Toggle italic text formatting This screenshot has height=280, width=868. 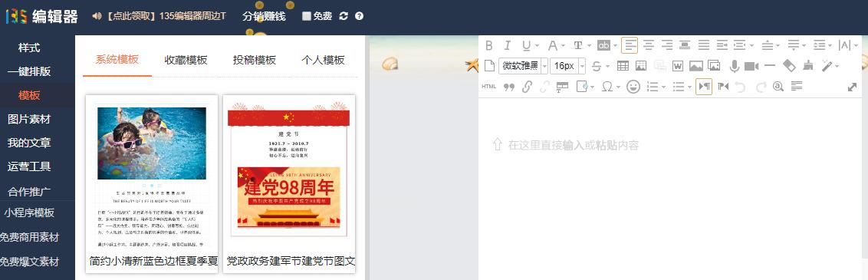click(507, 45)
